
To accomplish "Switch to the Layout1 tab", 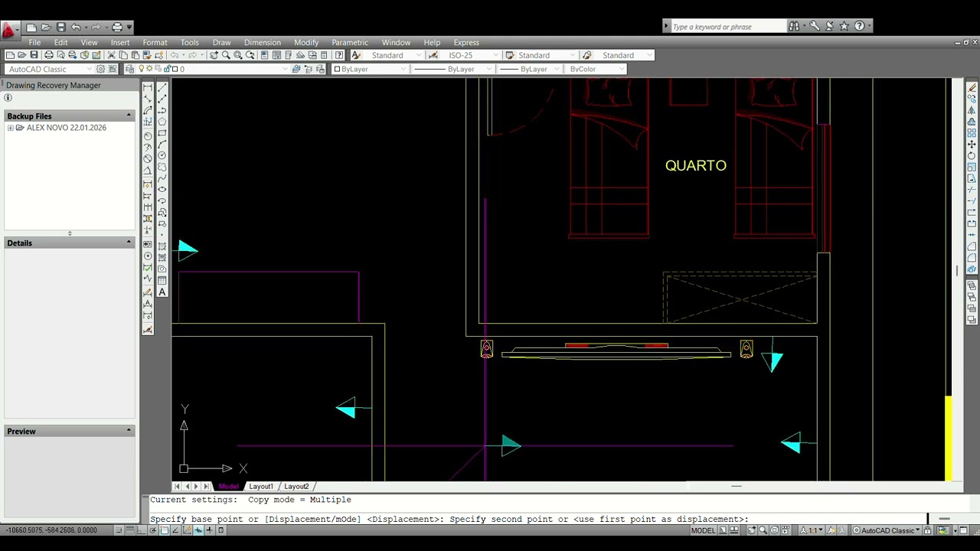I will [260, 487].
